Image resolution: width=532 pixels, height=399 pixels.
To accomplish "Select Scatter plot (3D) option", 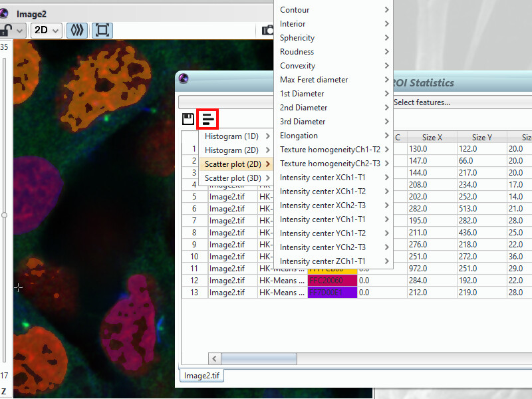I will tap(234, 177).
